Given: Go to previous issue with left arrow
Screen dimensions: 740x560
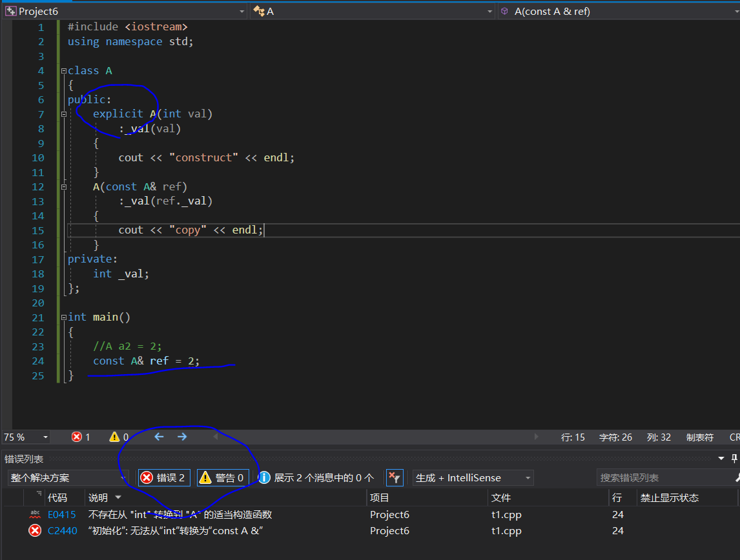Looking at the screenshot, I should click(x=159, y=437).
